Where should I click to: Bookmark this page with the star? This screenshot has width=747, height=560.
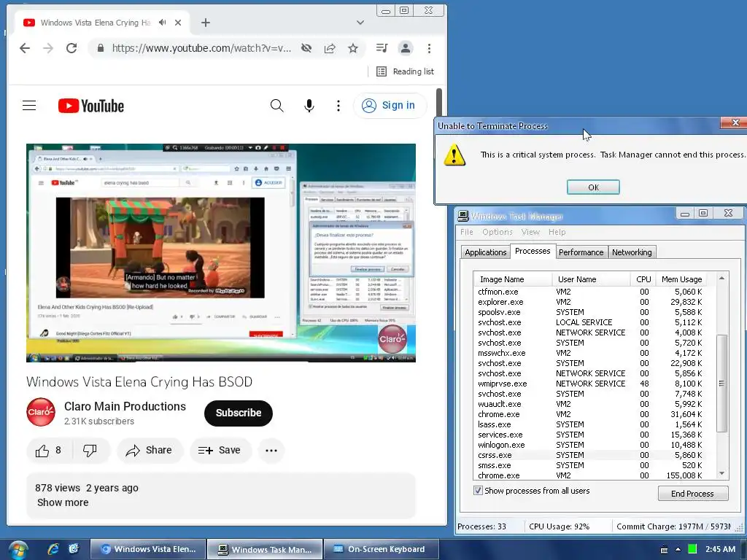(353, 48)
